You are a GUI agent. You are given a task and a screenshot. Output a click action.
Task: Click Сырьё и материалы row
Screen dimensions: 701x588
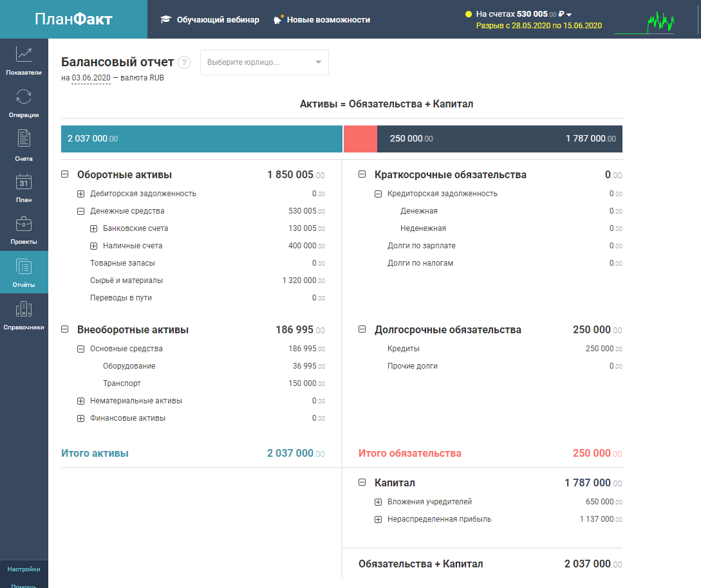[x=207, y=280]
